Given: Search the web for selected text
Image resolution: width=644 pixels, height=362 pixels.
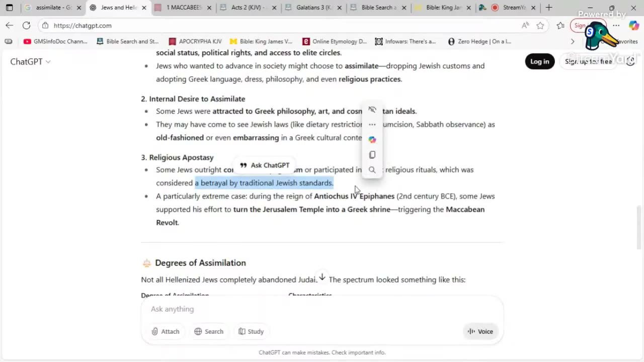Looking at the screenshot, I should click(372, 170).
